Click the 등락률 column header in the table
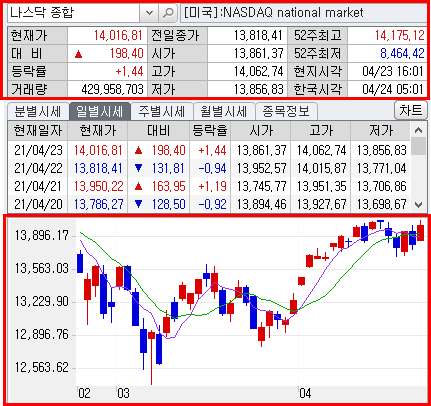 210,131
